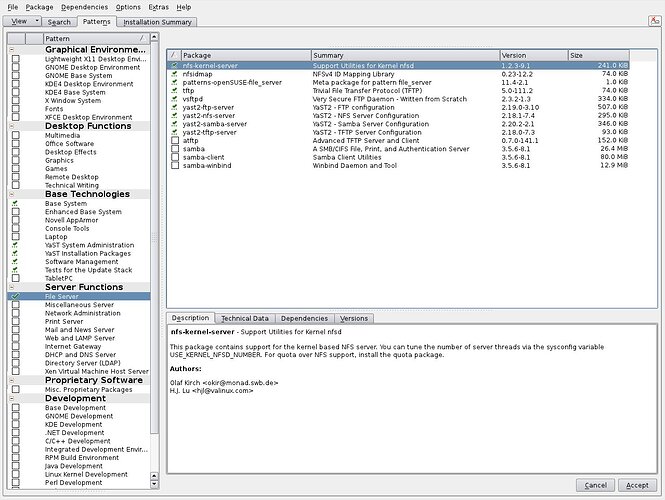
Task: Sort packages by Package column header
Action: tap(246, 56)
